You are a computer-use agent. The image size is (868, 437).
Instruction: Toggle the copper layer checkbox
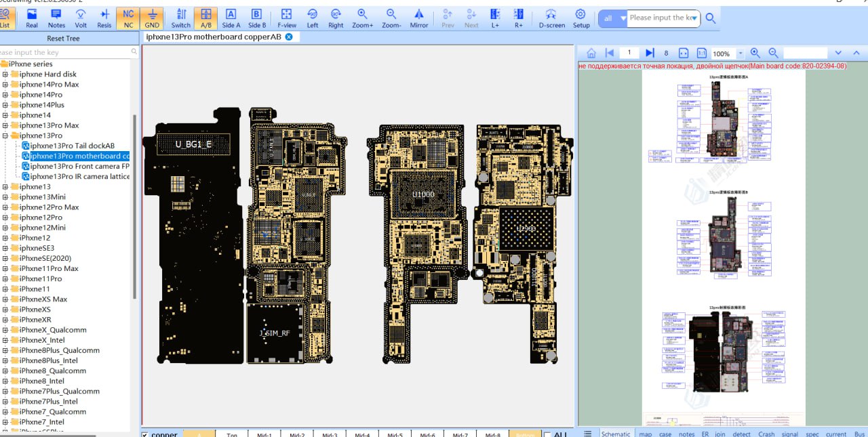click(145, 434)
